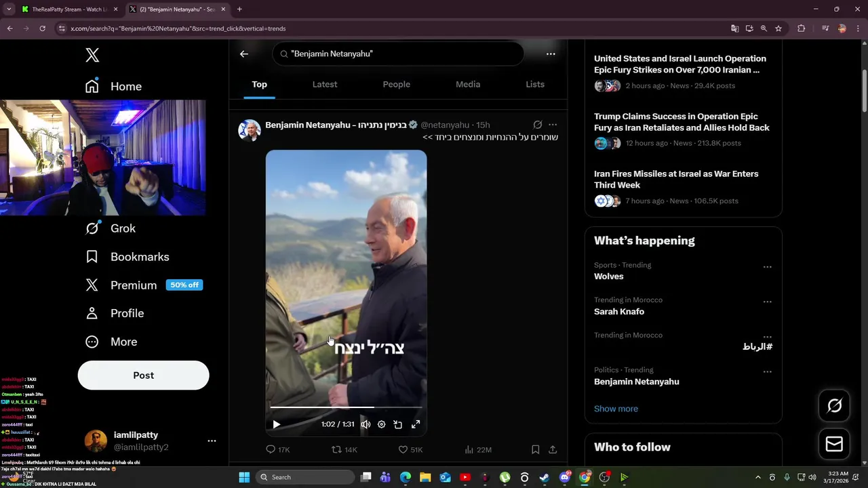This screenshot has width=868, height=488.
Task: Open the Windows Start menu
Action: (244, 477)
